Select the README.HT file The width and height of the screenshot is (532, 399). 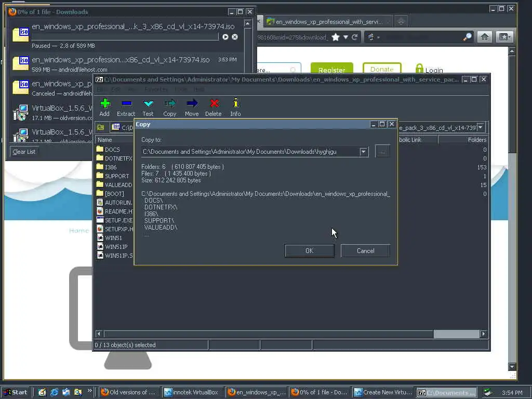(x=115, y=211)
